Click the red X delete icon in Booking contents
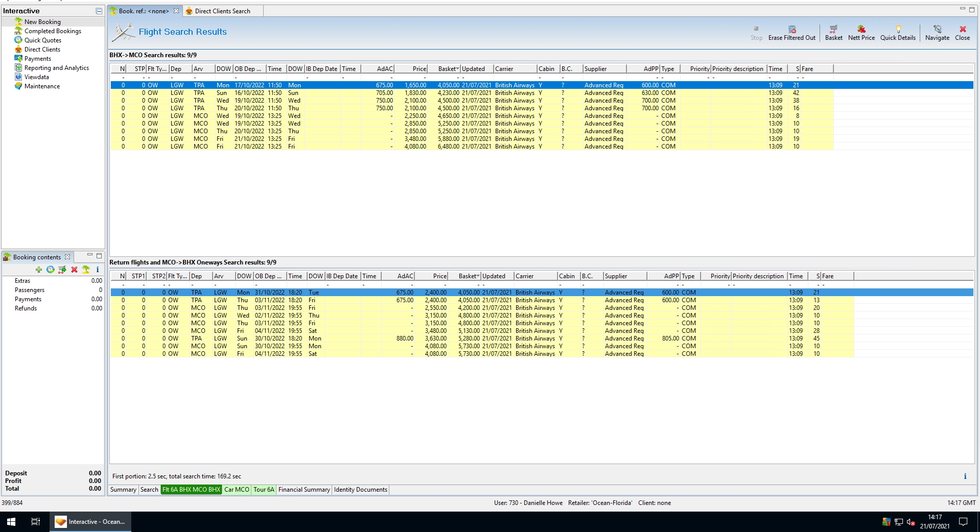980x532 pixels. coord(74,270)
